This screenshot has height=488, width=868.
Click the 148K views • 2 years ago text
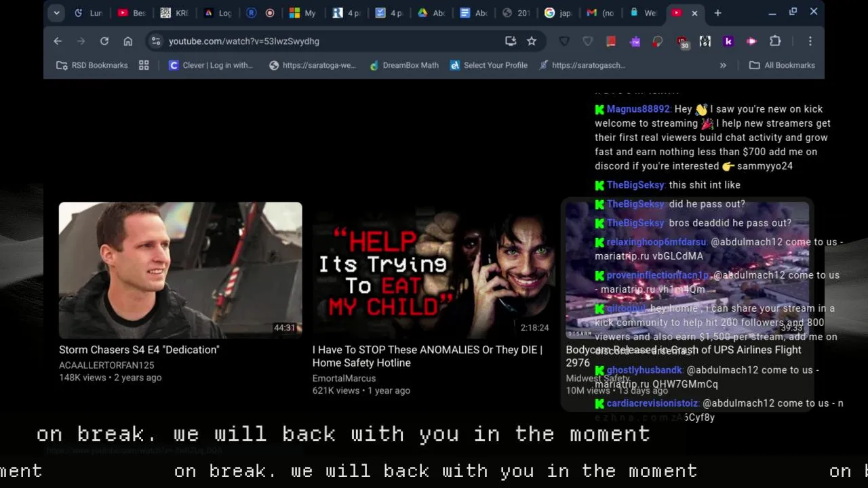pyautogui.click(x=111, y=378)
